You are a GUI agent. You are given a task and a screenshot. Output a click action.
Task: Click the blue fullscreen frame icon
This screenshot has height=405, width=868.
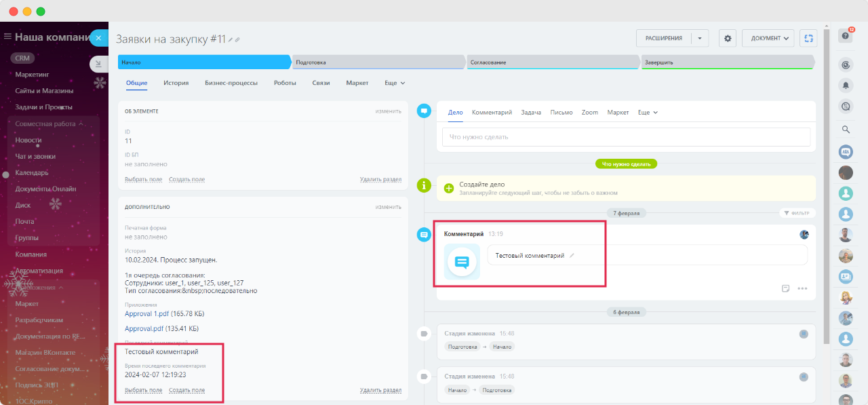pos(808,39)
